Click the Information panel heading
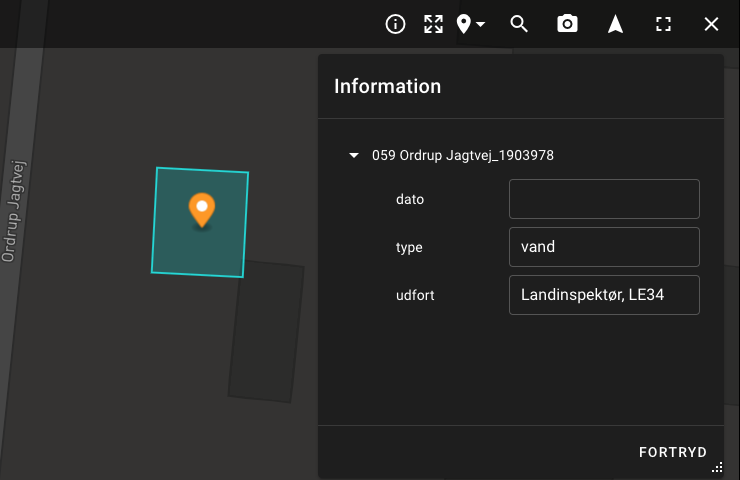 click(x=387, y=86)
